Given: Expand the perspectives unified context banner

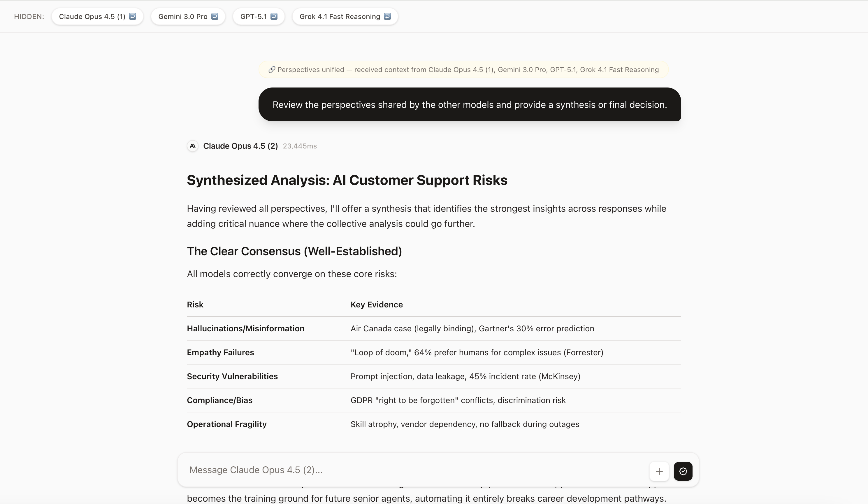Looking at the screenshot, I should (463, 70).
